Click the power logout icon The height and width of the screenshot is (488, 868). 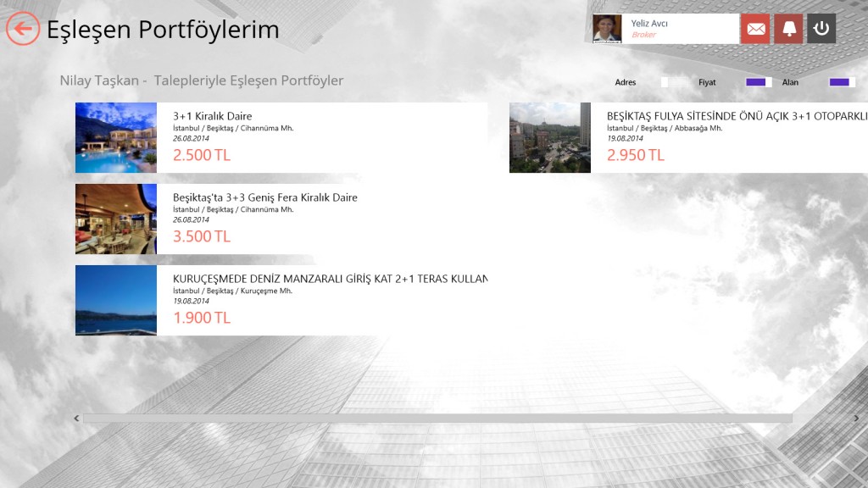point(821,29)
